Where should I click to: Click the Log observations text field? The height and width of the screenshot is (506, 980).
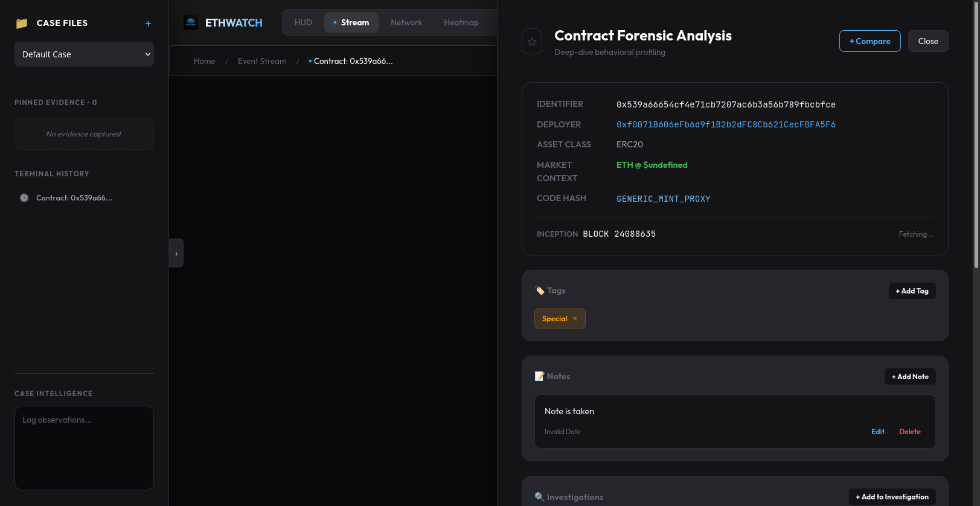(84, 447)
